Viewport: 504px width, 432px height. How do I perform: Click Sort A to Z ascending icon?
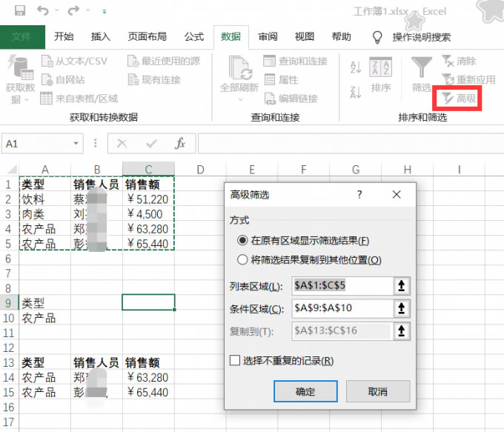[x=355, y=67]
